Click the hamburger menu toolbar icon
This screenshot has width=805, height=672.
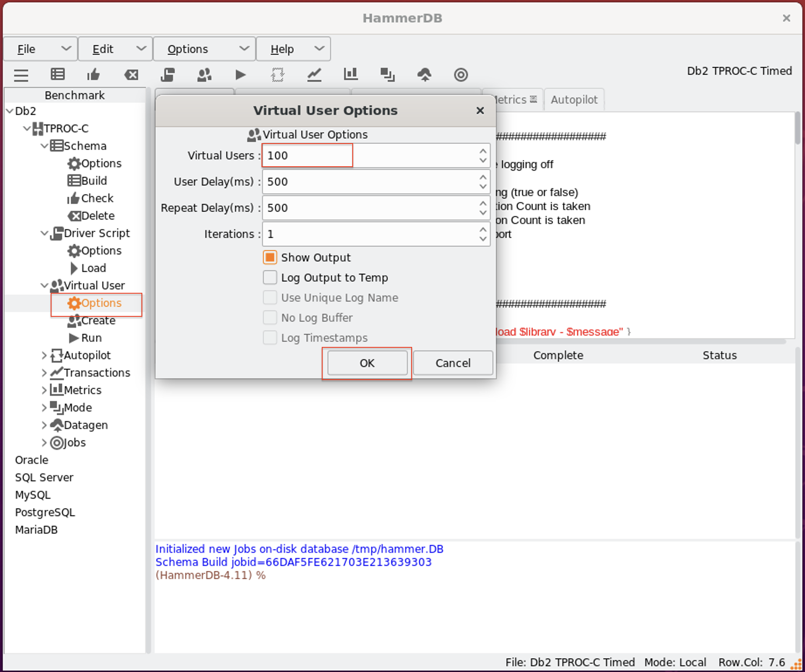pyautogui.click(x=21, y=75)
